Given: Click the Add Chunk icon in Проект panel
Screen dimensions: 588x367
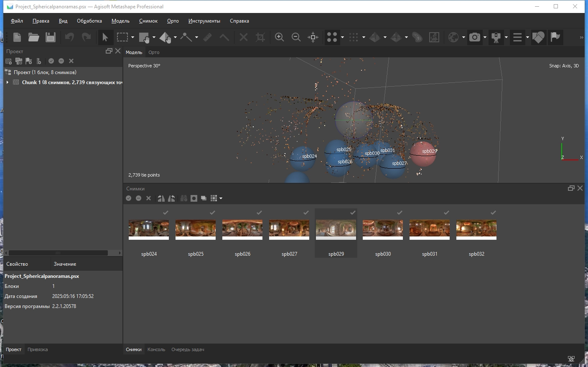Looking at the screenshot, I should pos(8,61).
